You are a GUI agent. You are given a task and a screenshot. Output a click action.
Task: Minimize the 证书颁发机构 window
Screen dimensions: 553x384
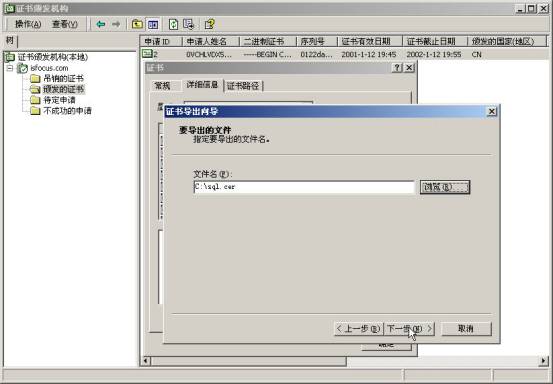coord(520,9)
